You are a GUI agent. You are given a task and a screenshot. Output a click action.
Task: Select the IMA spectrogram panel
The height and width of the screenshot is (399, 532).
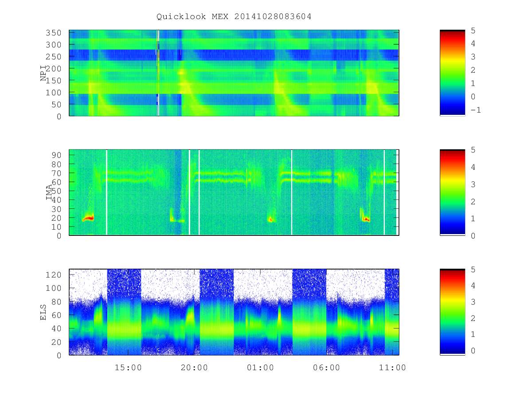coord(234,192)
